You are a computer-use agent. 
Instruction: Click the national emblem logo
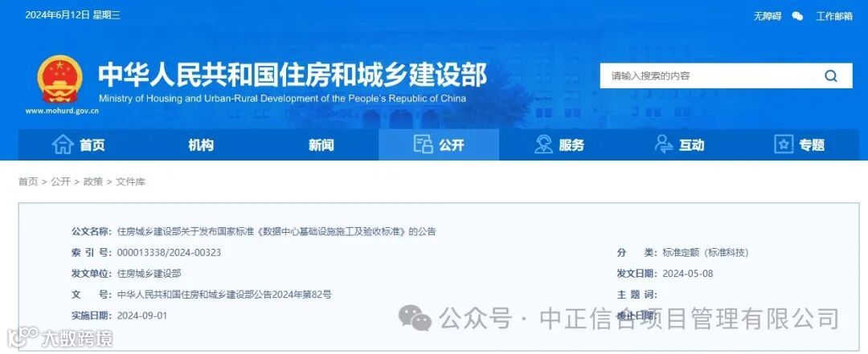tap(59, 79)
